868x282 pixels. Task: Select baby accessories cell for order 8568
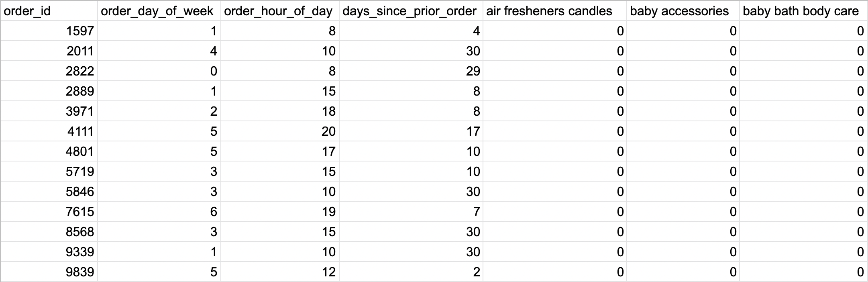(683, 232)
